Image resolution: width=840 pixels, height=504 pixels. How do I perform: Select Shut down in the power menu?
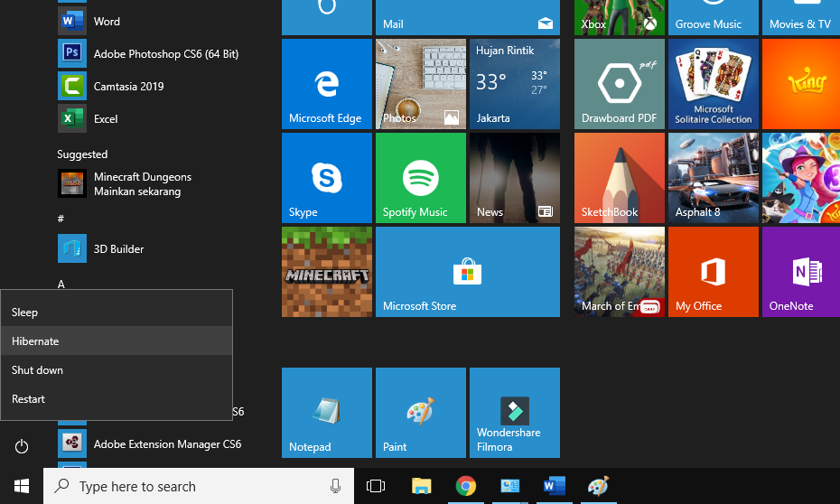click(117, 369)
